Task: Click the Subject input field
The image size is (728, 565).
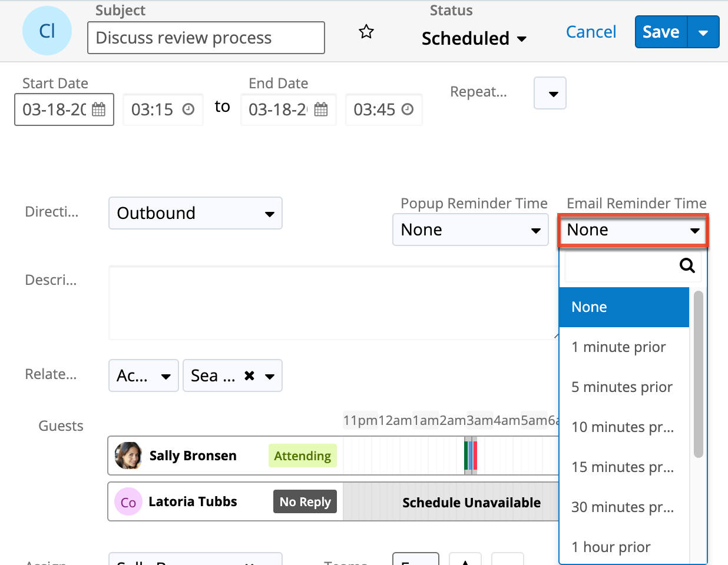Action: [x=206, y=38]
